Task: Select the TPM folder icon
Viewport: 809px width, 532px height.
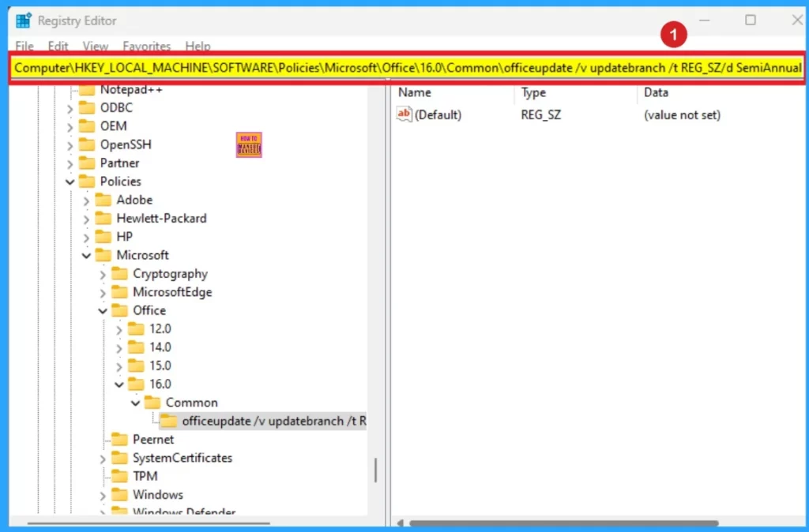Action: tap(119, 476)
